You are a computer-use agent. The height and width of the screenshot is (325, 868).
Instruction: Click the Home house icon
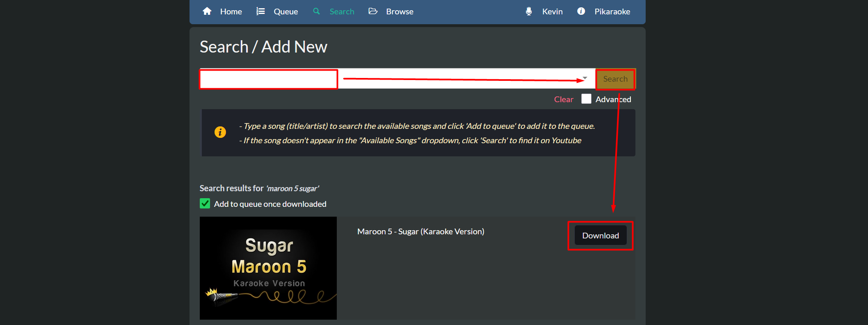[207, 11]
